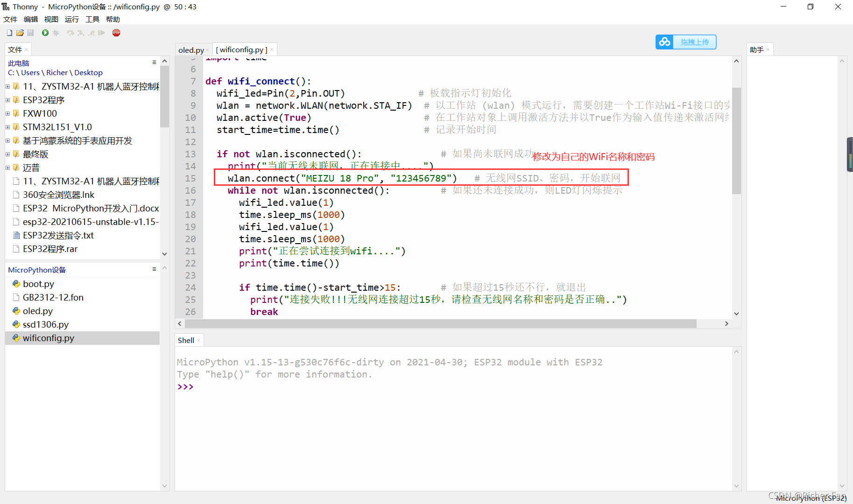Click the Baidu cloud upload icon
This screenshot has height=504, width=853.
pos(664,42)
